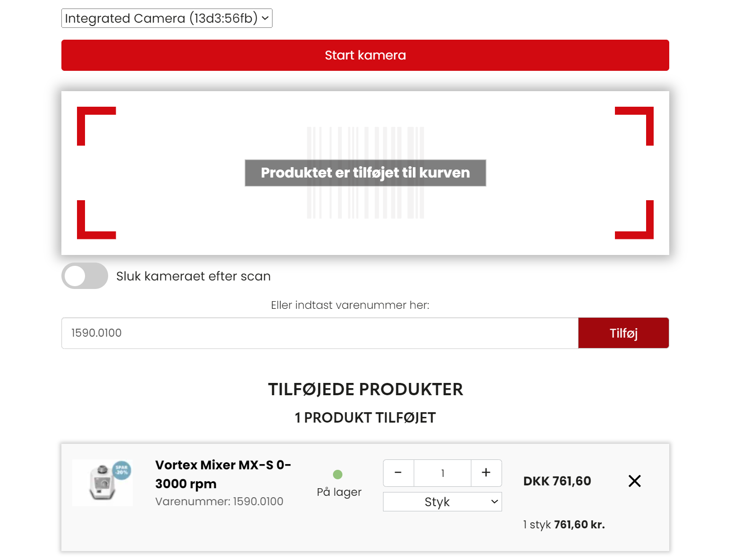Click the quantity number field
733x560 pixels.
click(442, 473)
